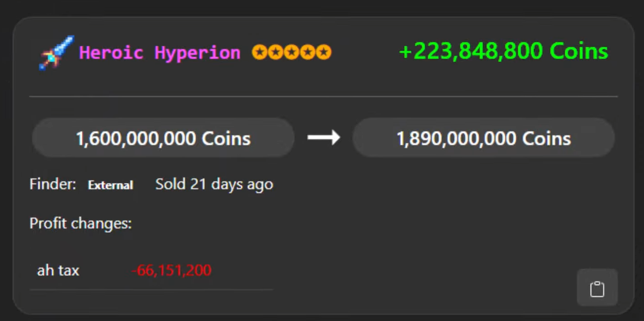This screenshot has height=321, width=644.
Task: Click the Finder label
Action: pyautogui.click(x=52, y=184)
